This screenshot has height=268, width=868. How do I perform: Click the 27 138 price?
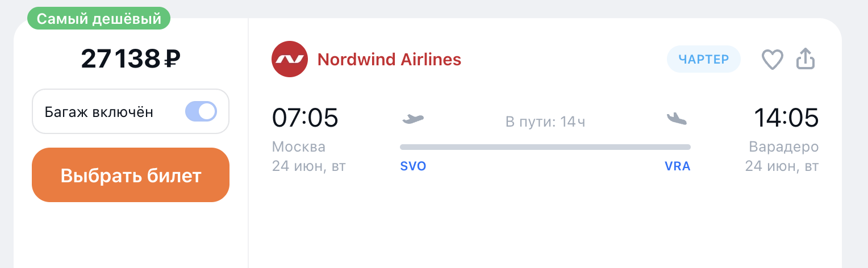120,58
